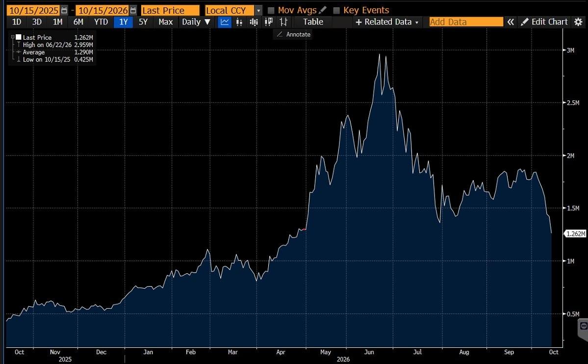Edit moving averages with the pencil icon
The height and width of the screenshot is (364, 588).
click(x=322, y=10)
